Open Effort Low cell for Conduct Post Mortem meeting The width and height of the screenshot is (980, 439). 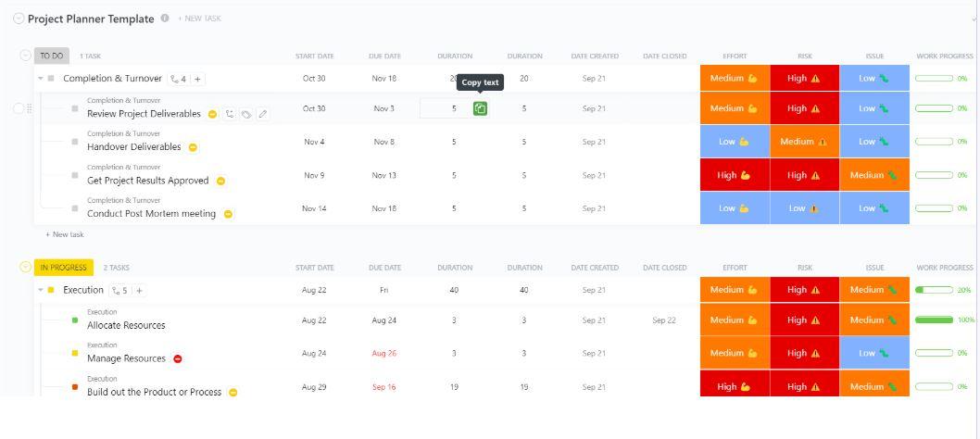click(x=735, y=208)
